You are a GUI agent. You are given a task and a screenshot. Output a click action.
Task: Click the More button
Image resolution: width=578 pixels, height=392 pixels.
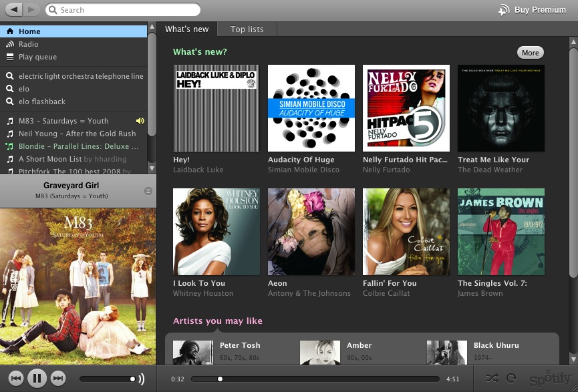pos(530,53)
